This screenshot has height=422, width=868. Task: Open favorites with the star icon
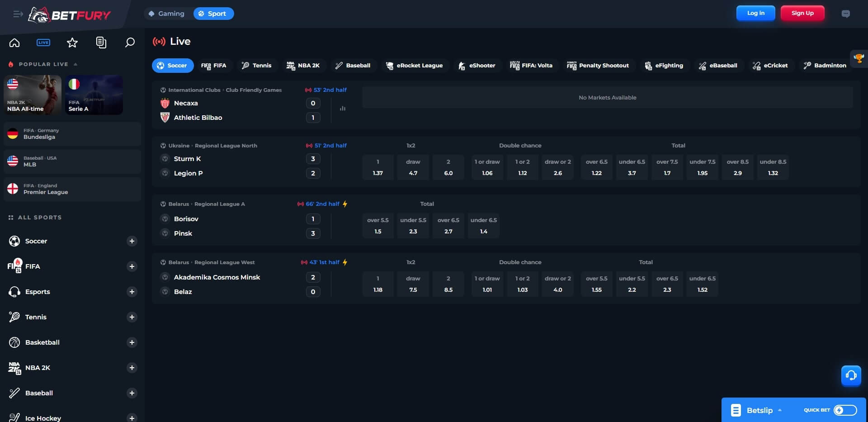point(72,42)
